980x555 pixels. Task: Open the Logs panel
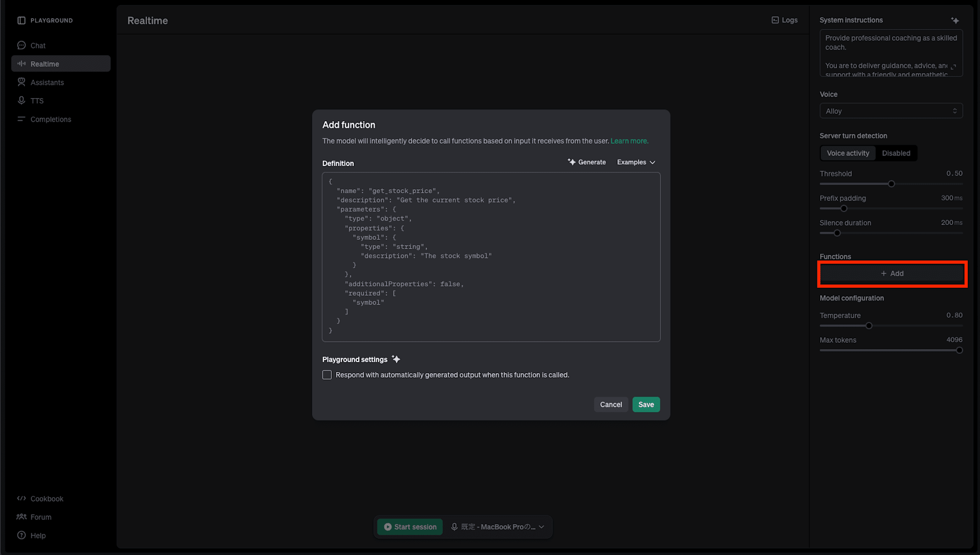tap(784, 19)
